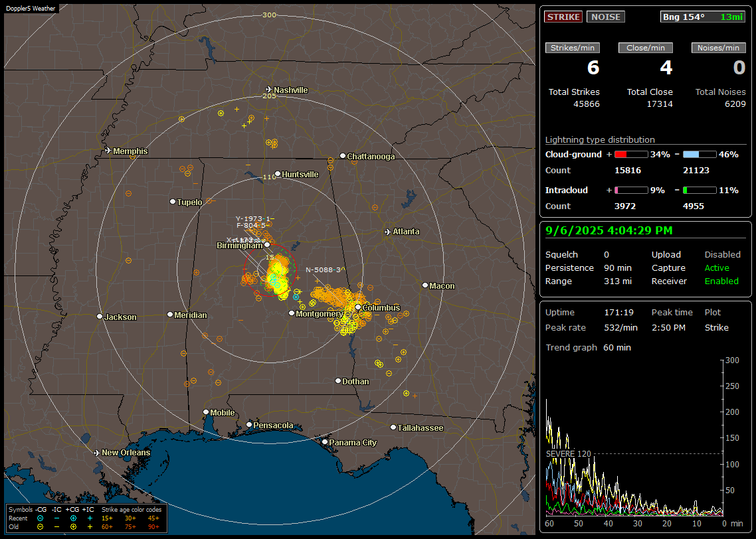
Task: Click the Receiver status Enabled
Action: tap(721, 281)
